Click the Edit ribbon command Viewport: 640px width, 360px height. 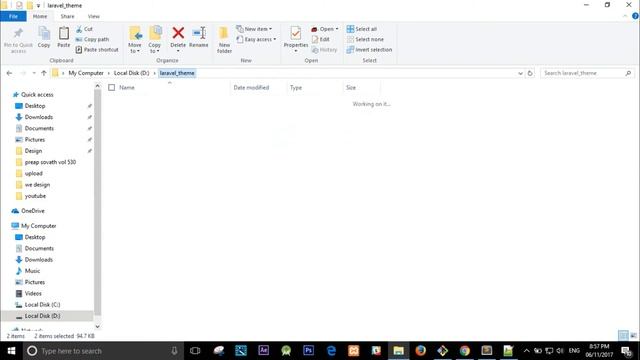[x=320, y=39]
